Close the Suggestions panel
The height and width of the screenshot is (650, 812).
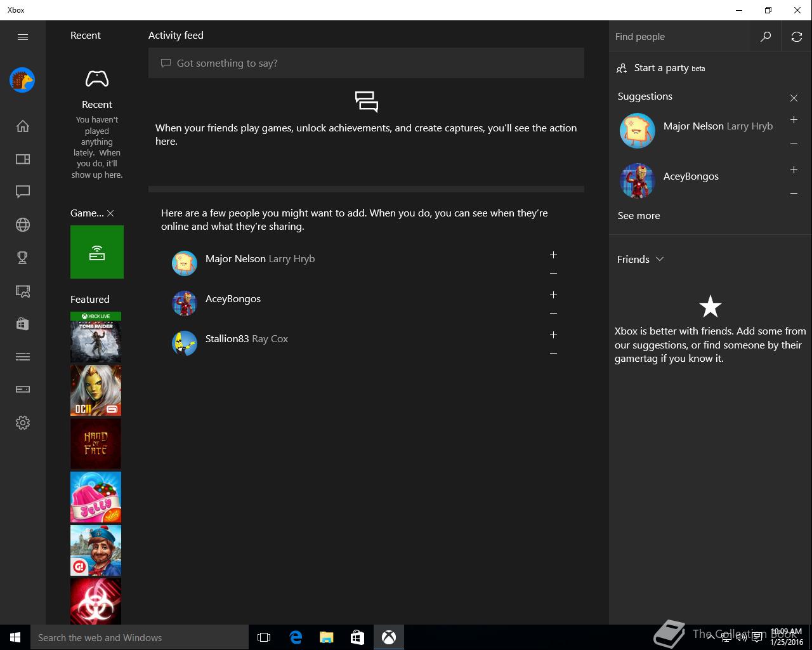coord(794,98)
